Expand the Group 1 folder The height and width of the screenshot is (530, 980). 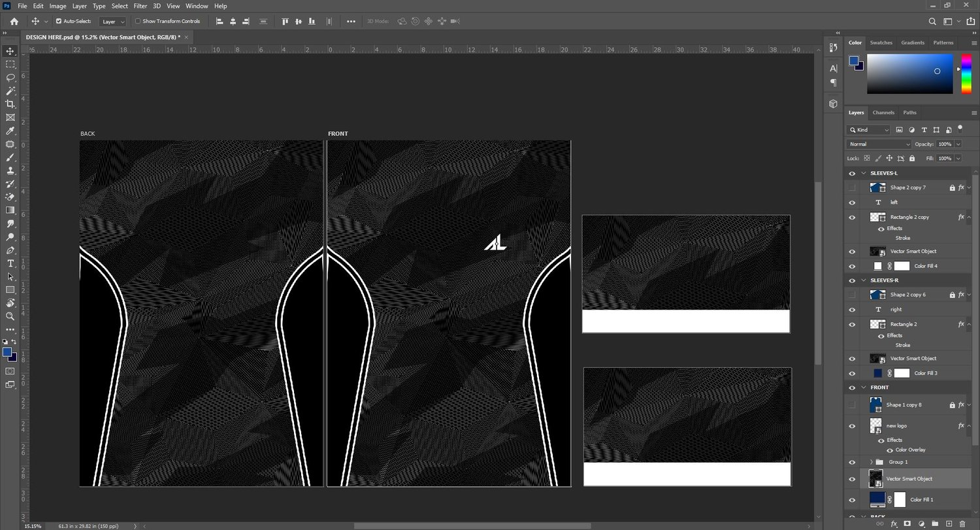click(x=872, y=462)
